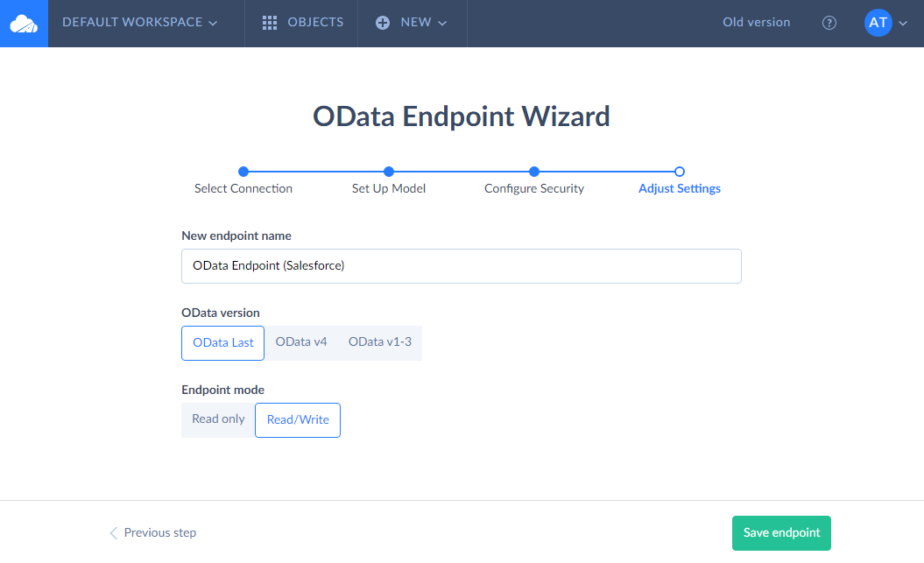Go to the Select Connection step
The image size is (924, 563).
point(243,188)
